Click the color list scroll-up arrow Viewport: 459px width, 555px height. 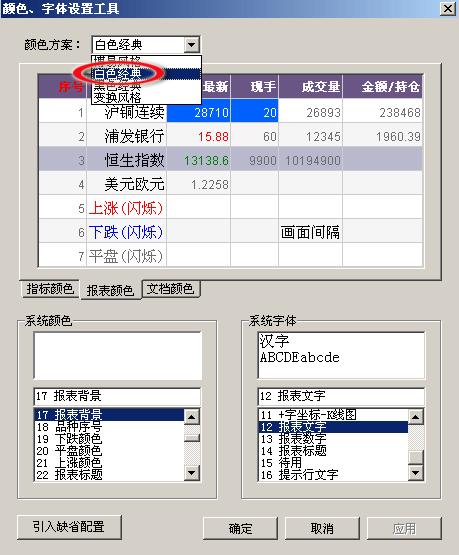(x=191, y=417)
